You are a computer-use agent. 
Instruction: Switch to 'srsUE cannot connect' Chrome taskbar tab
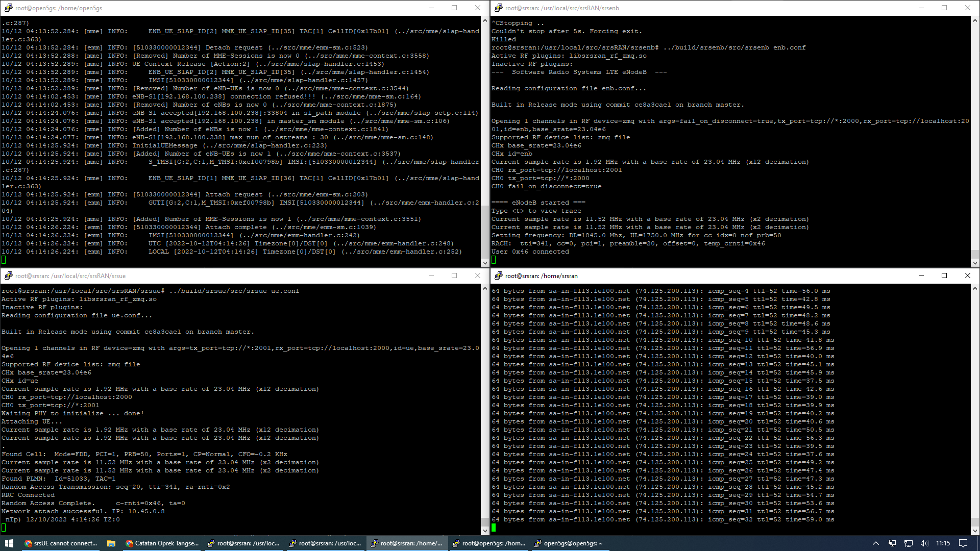pyautogui.click(x=61, y=543)
